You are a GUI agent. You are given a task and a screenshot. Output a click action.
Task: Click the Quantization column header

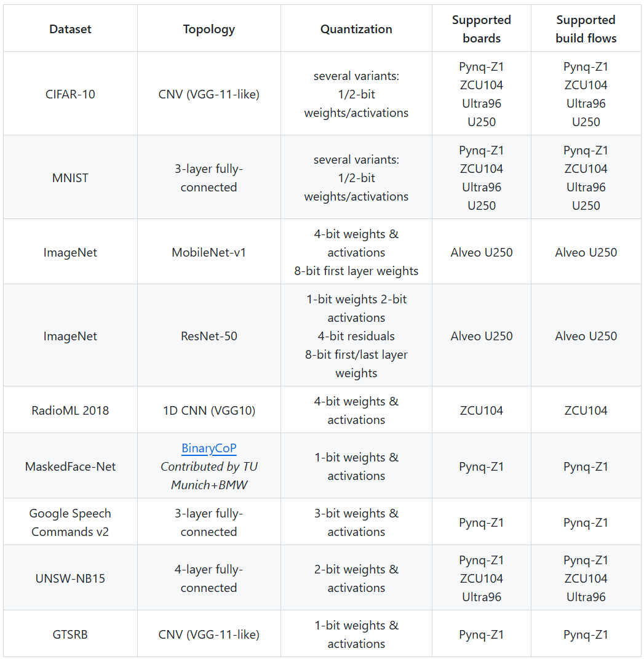pyautogui.click(x=356, y=29)
